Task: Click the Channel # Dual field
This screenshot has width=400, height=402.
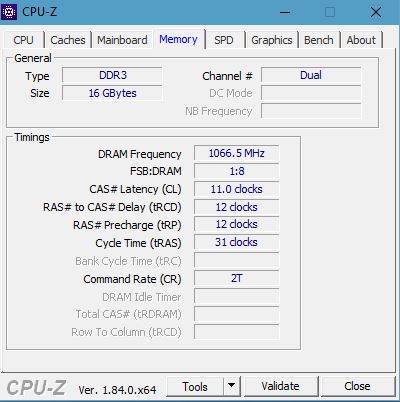Action: click(311, 75)
